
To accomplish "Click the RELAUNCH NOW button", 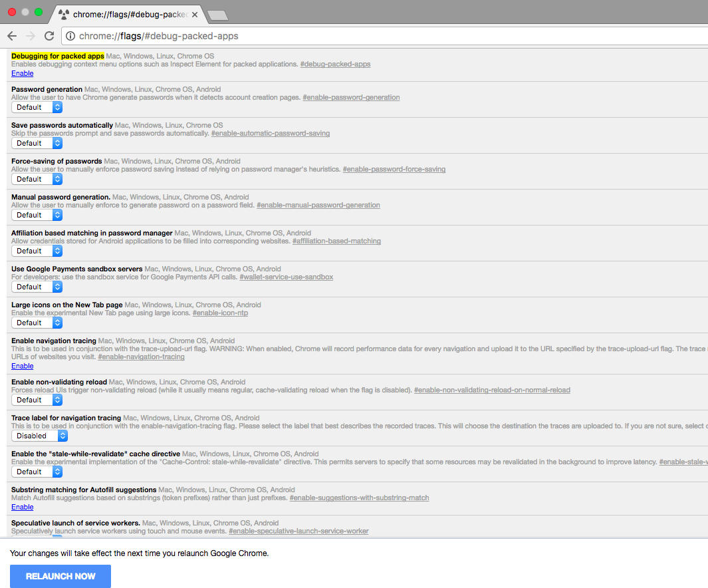I will point(60,576).
